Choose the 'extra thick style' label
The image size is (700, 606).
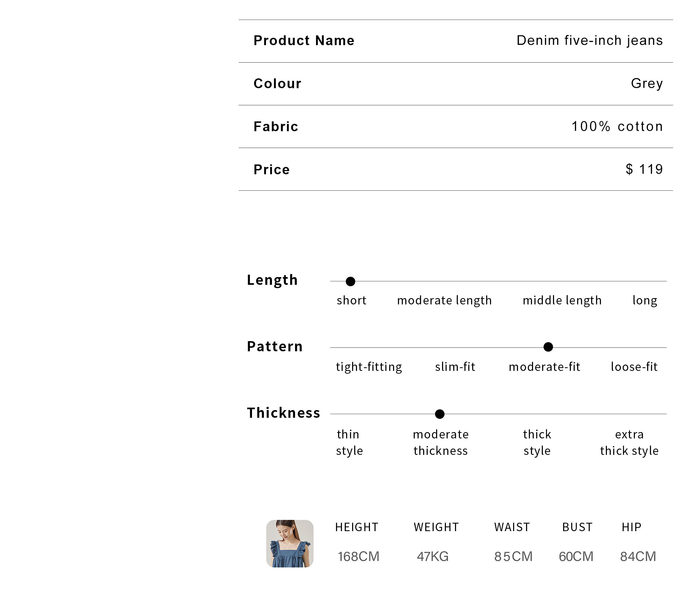(629, 443)
